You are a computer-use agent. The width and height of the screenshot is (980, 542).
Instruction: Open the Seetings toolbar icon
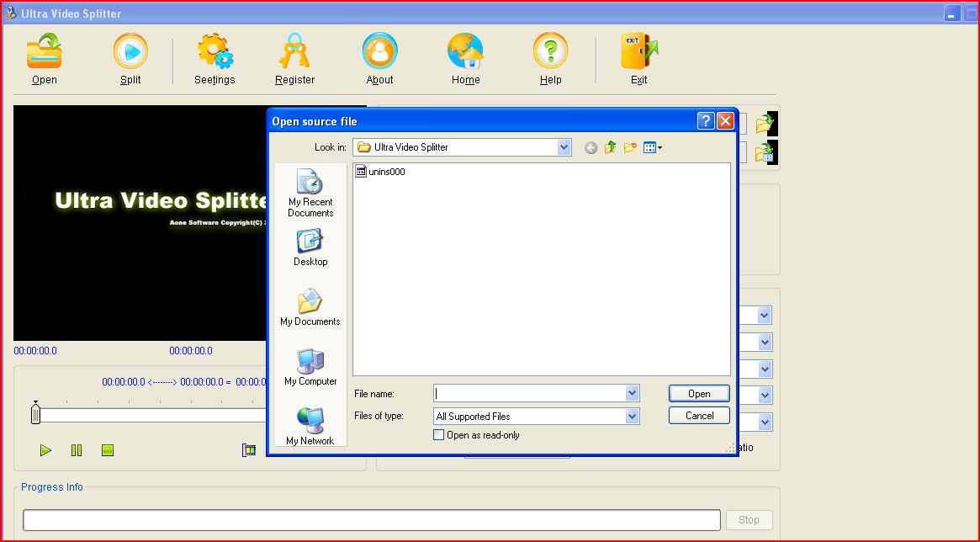215,52
